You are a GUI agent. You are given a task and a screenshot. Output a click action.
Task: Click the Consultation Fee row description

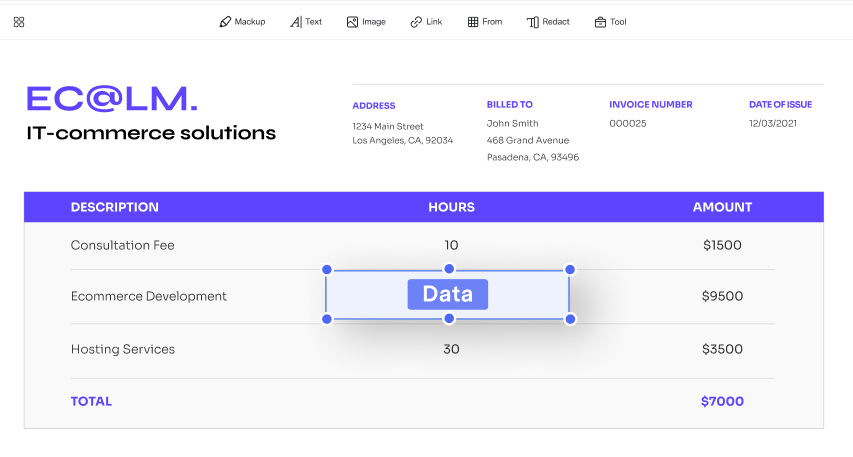(122, 245)
